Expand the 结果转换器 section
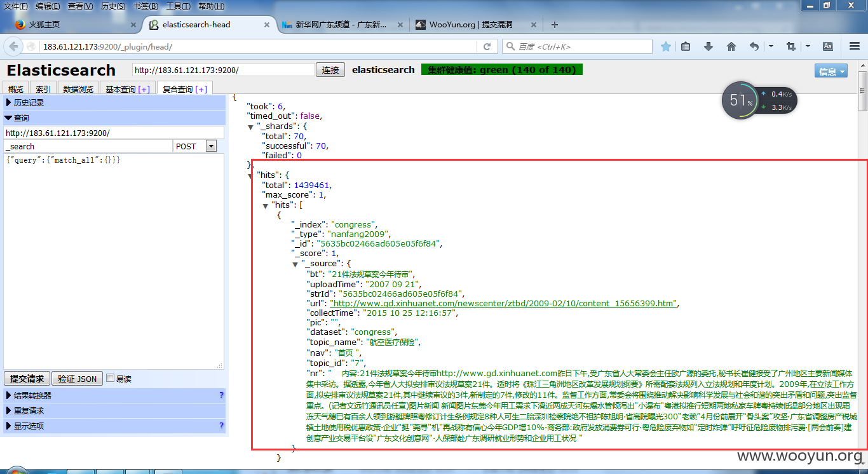 point(114,395)
